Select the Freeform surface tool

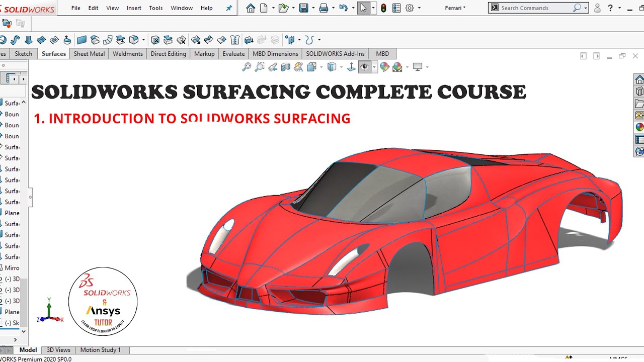pos(67,40)
